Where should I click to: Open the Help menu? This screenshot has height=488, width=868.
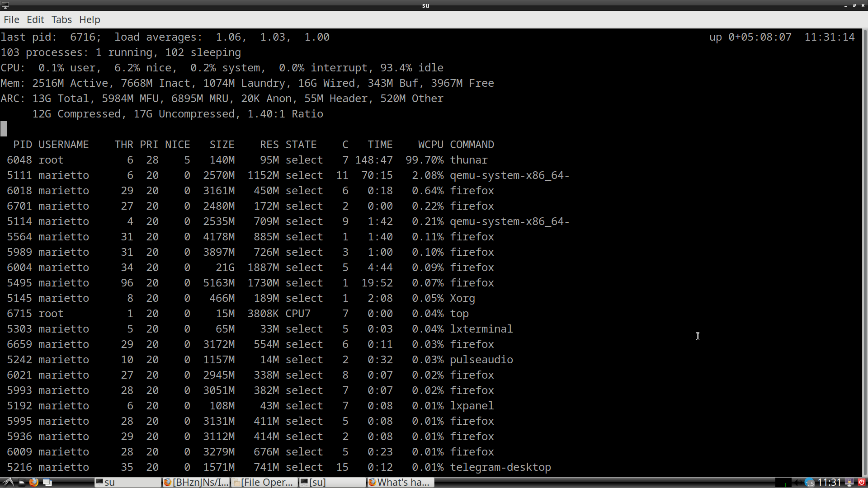(90, 19)
